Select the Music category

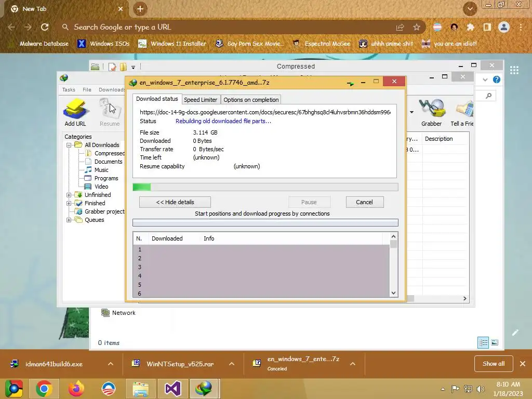97,170
